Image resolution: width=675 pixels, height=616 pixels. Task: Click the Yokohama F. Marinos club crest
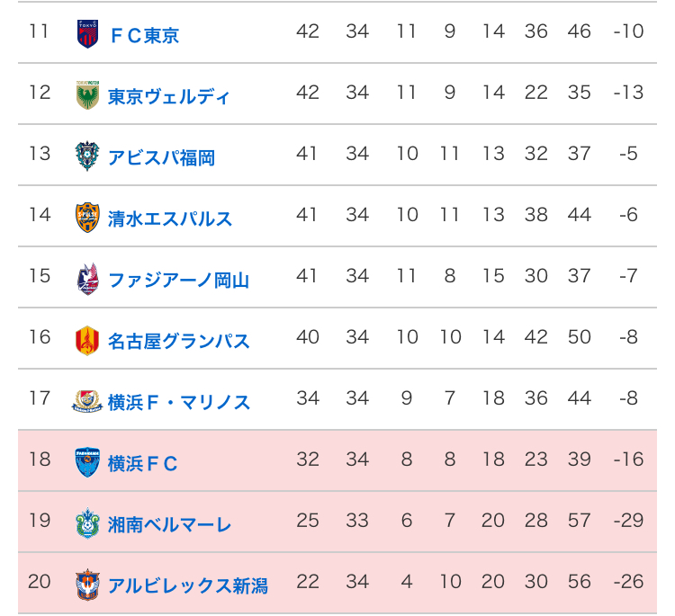(87, 401)
